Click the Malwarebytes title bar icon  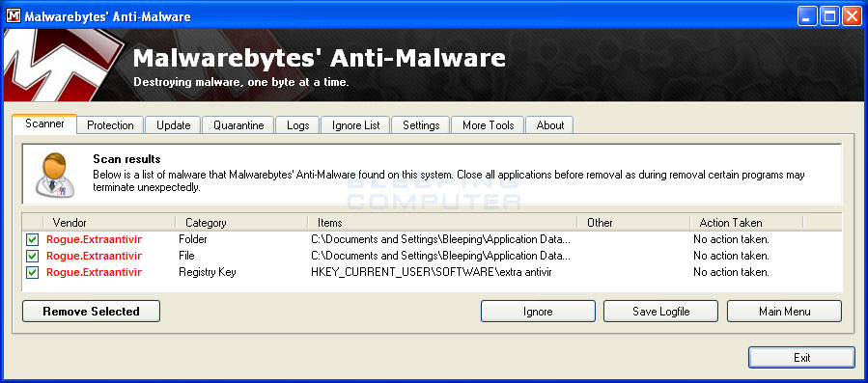coord(13,16)
